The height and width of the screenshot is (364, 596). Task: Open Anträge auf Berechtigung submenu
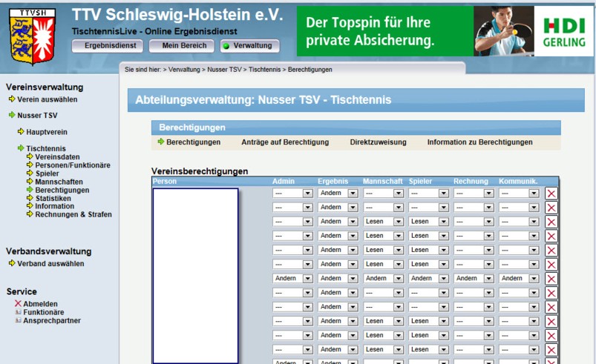285,142
